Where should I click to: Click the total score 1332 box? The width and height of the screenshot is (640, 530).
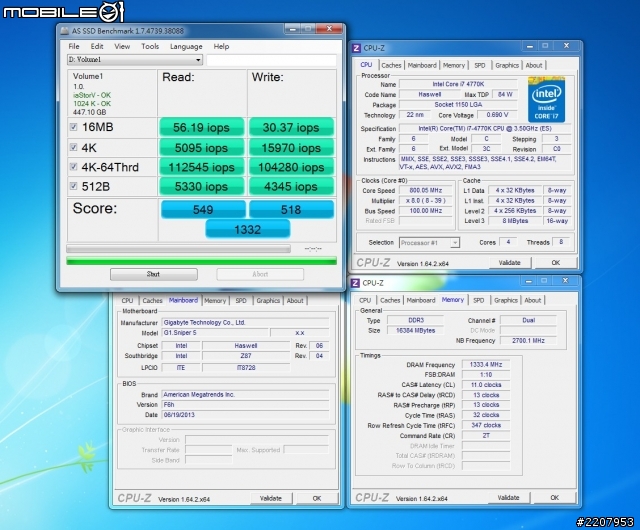[247, 229]
